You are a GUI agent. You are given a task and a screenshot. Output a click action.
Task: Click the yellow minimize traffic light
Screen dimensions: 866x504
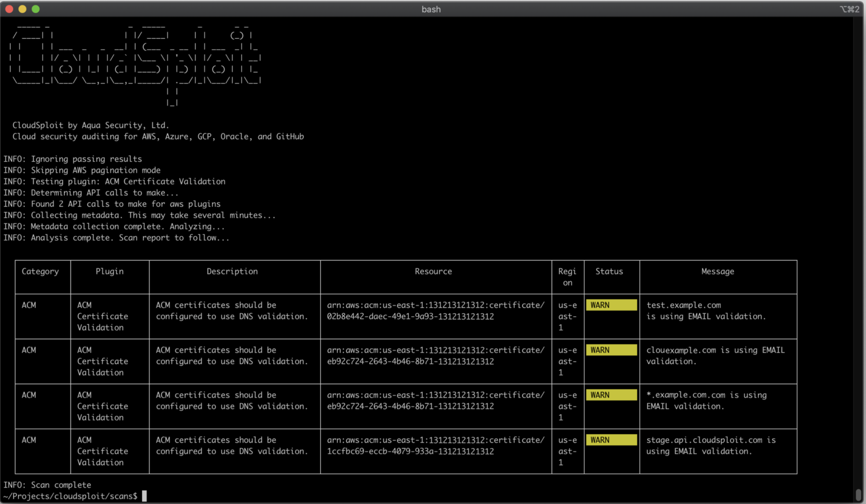(23, 9)
